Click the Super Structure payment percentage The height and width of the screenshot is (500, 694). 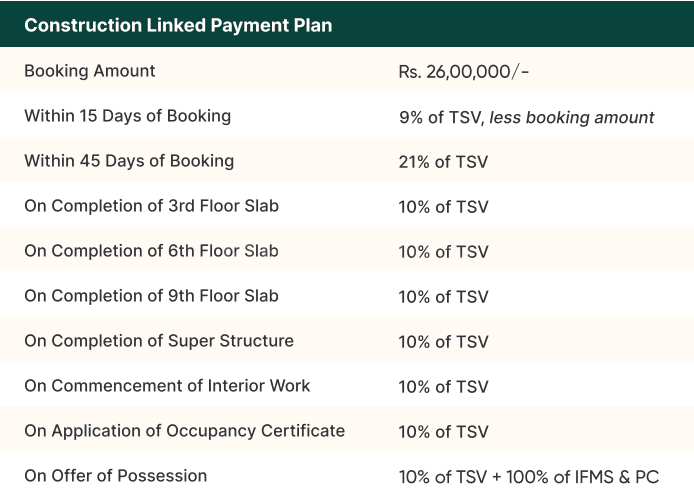(443, 342)
